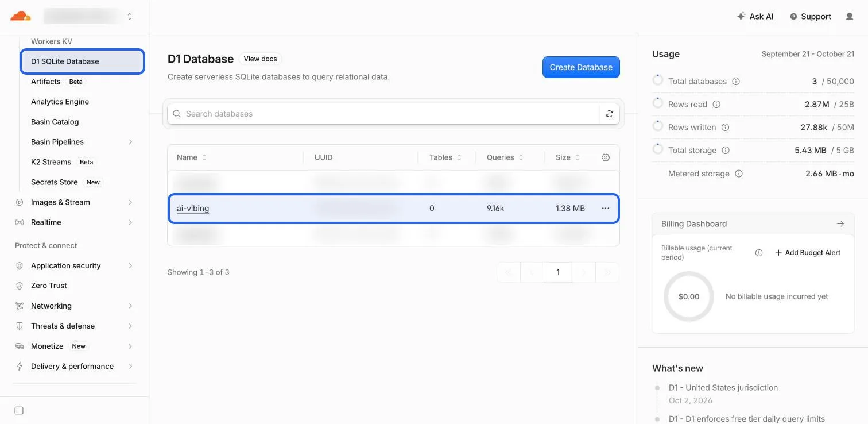Open table column settings gear

pos(606,157)
